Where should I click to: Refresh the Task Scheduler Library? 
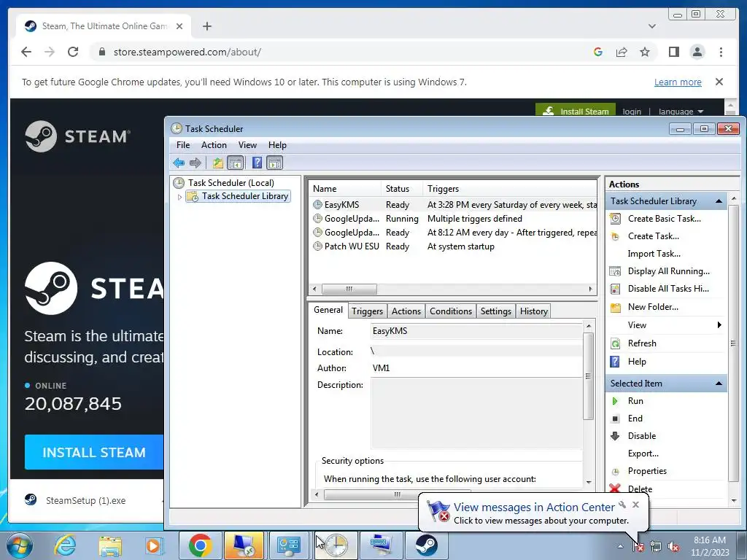[x=642, y=343]
